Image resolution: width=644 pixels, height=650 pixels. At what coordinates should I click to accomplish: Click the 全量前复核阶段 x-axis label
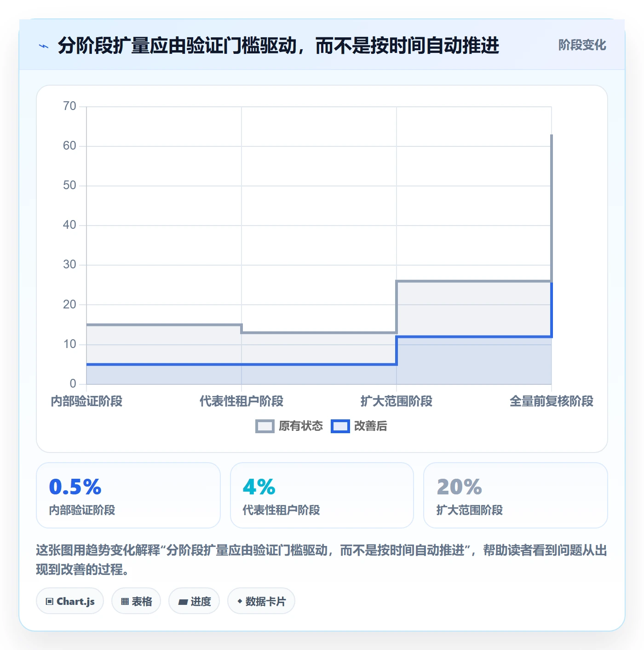click(552, 401)
